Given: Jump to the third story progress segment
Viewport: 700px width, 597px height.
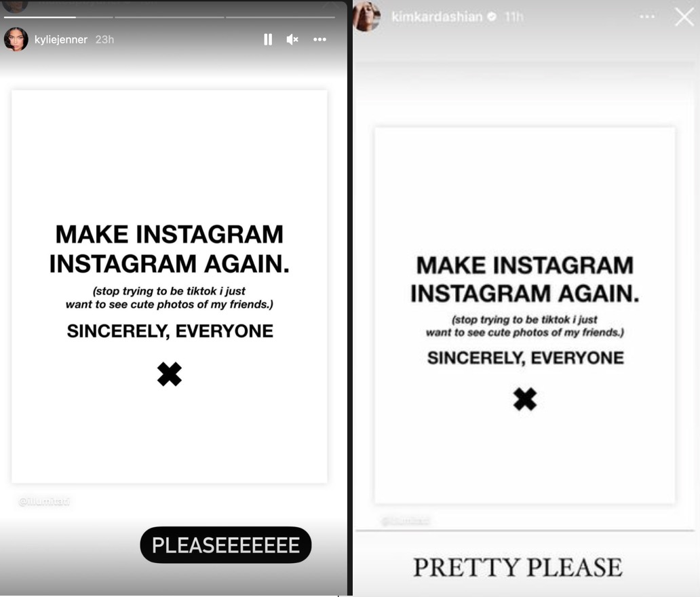Looking at the screenshot, I should pyautogui.click(x=280, y=18).
